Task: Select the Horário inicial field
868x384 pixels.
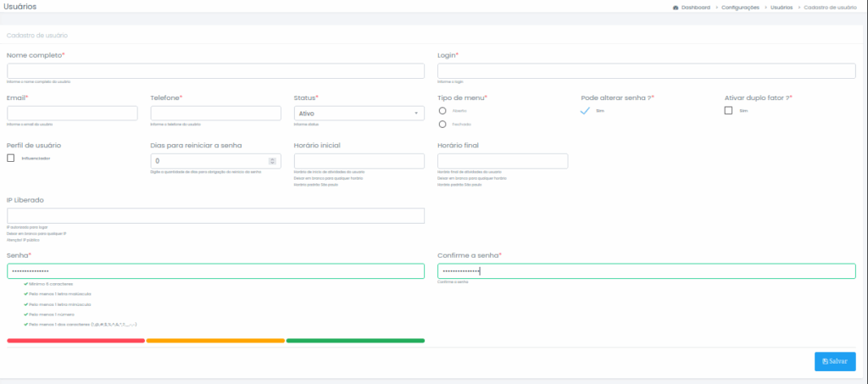Action: [359, 161]
